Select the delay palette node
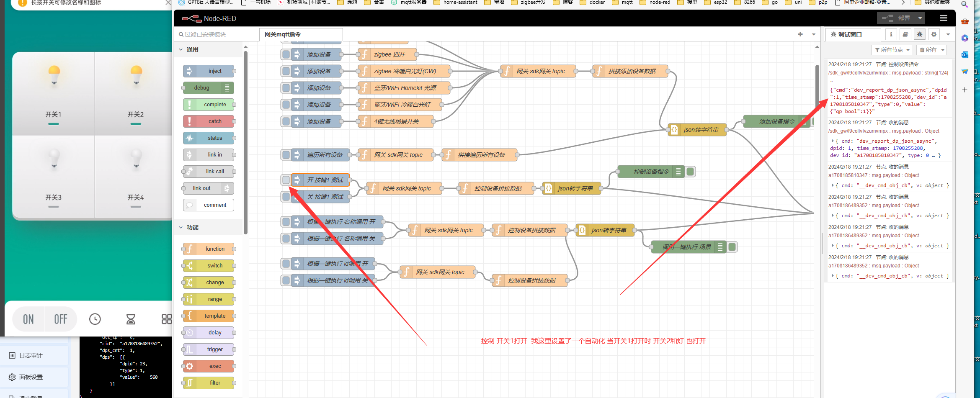The width and height of the screenshot is (980, 398). [x=209, y=333]
